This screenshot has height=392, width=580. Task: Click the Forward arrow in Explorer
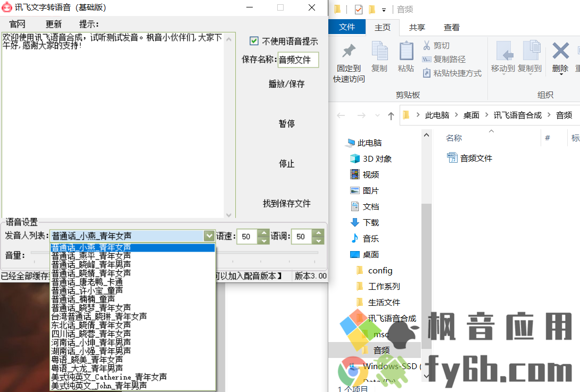[x=361, y=116]
